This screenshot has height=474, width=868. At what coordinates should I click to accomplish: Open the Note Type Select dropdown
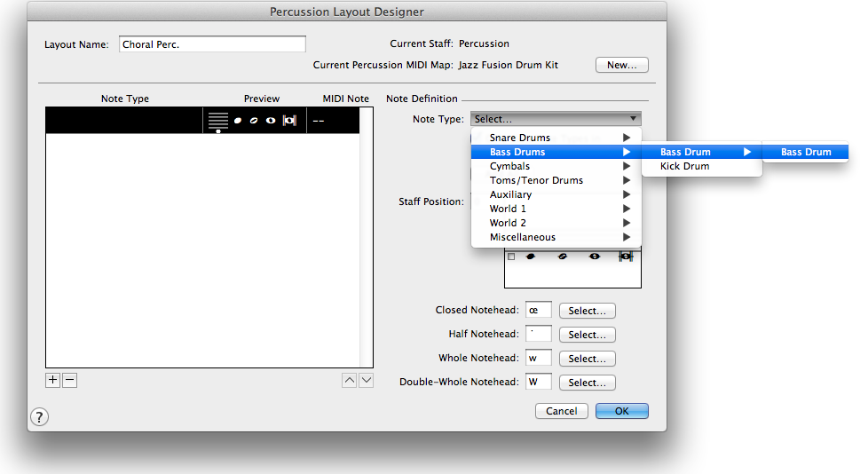tap(556, 119)
